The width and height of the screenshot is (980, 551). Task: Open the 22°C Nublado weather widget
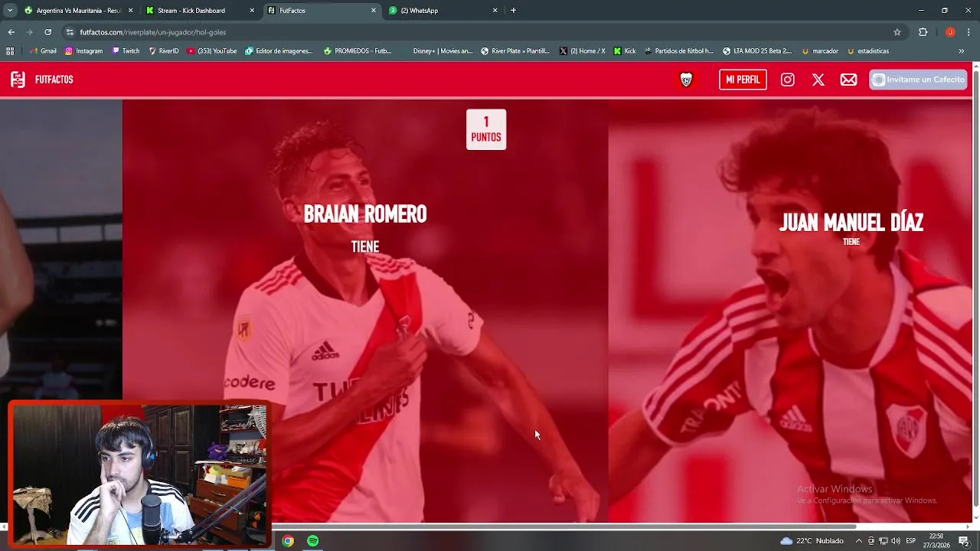click(x=812, y=541)
